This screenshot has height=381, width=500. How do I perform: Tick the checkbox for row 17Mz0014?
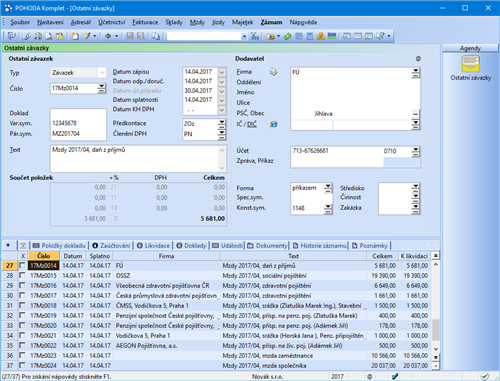pyautogui.click(x=22, y=265)
